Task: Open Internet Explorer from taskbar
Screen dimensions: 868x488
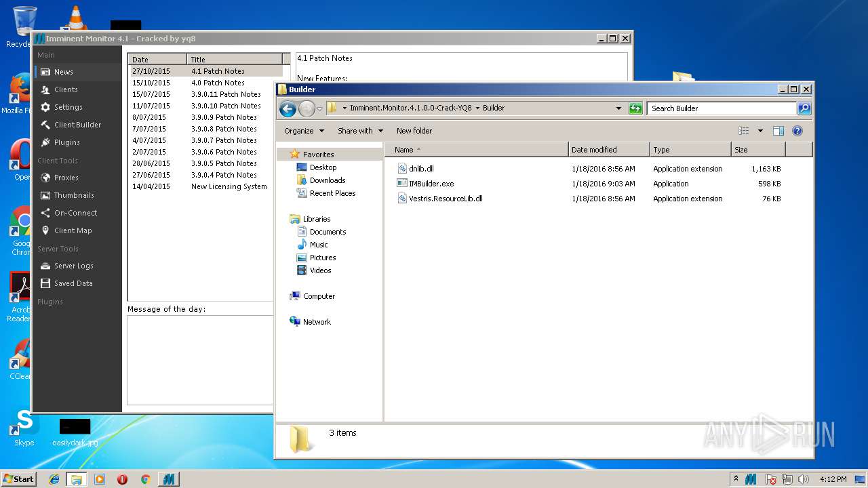Action: [54, 479]
